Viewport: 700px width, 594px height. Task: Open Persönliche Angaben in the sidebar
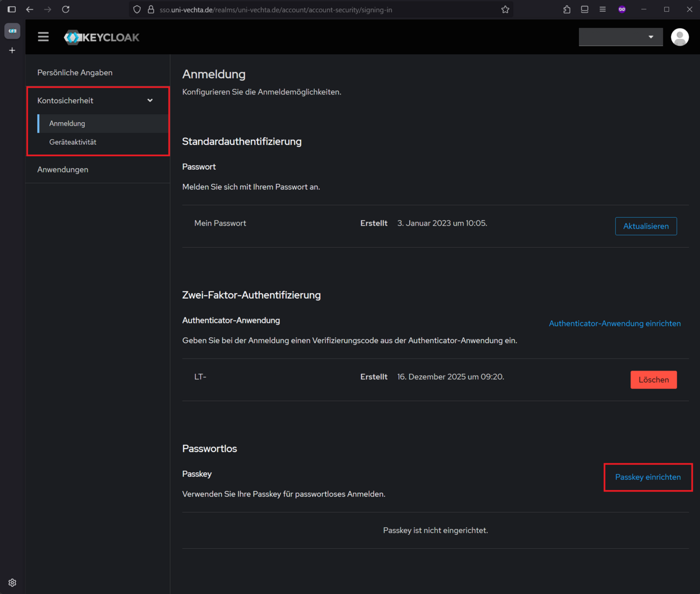(x=75, y=72)
